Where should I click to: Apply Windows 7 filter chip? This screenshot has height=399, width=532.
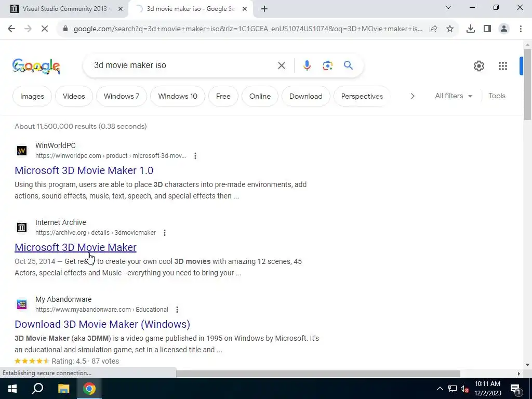click(122, 96)
